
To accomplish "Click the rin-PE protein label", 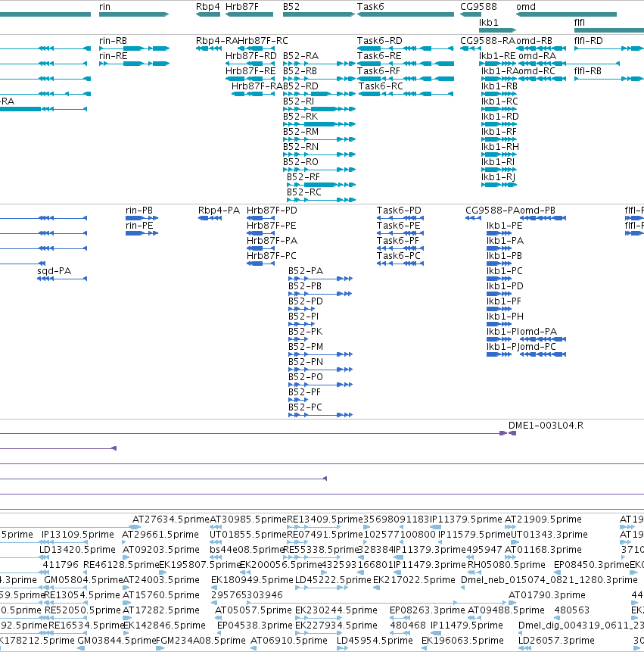I will coord(139,226).
